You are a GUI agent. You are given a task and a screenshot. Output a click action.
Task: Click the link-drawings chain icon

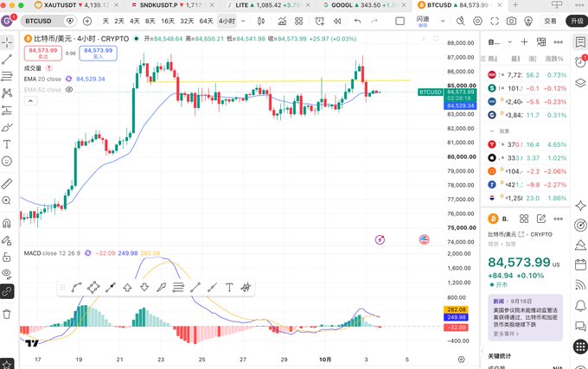click(7, 291)
